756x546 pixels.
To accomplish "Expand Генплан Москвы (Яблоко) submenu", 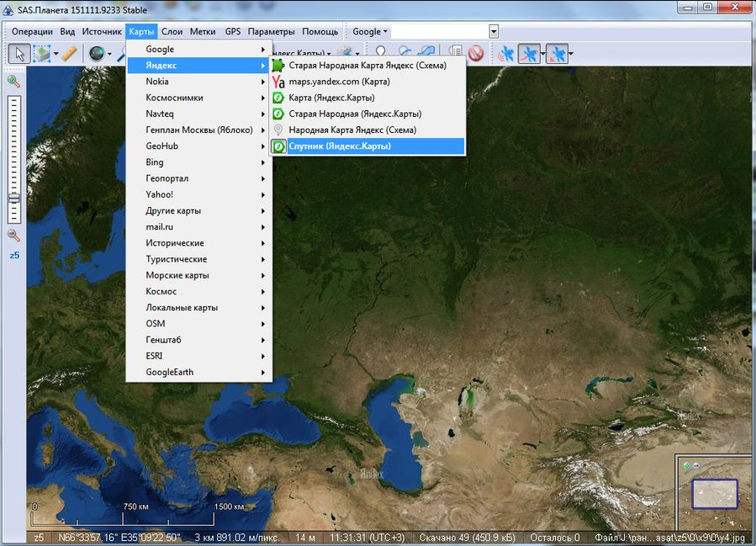I will coord(199,130).
